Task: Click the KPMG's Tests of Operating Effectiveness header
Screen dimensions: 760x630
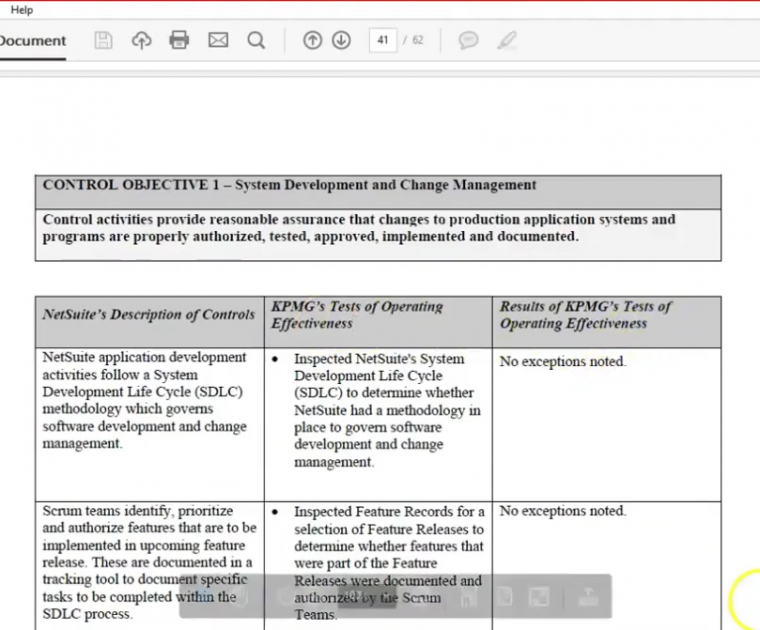Action: click(x=357, y=315)
